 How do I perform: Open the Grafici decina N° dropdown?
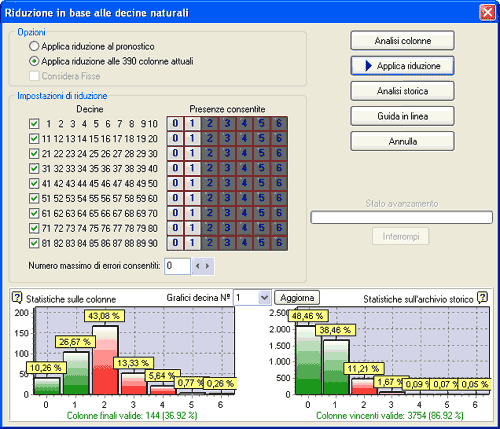coord(264,297)
